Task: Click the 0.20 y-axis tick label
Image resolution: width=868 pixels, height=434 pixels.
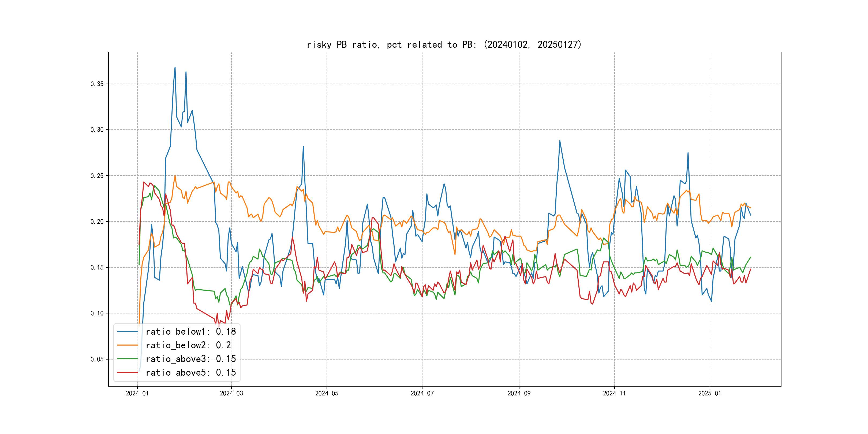Action: click(x=97, y=221)
